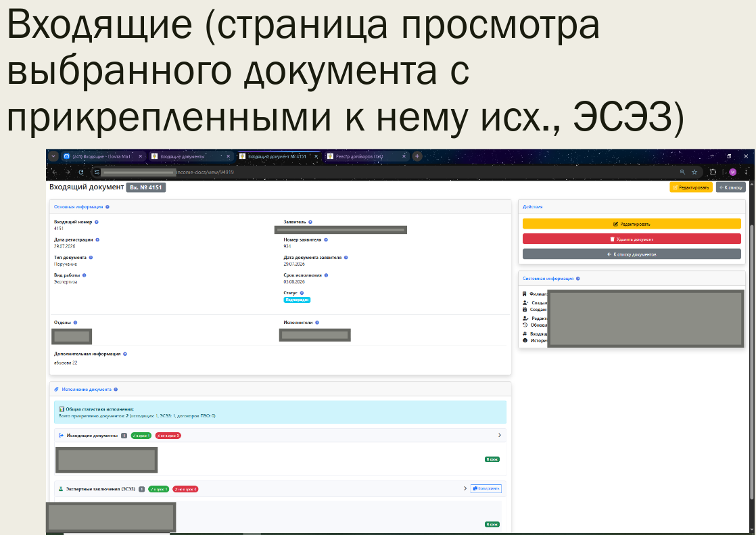Click red не в срок badge in Исходящие документы
The image size is (756, 535).
click(168, 436)
